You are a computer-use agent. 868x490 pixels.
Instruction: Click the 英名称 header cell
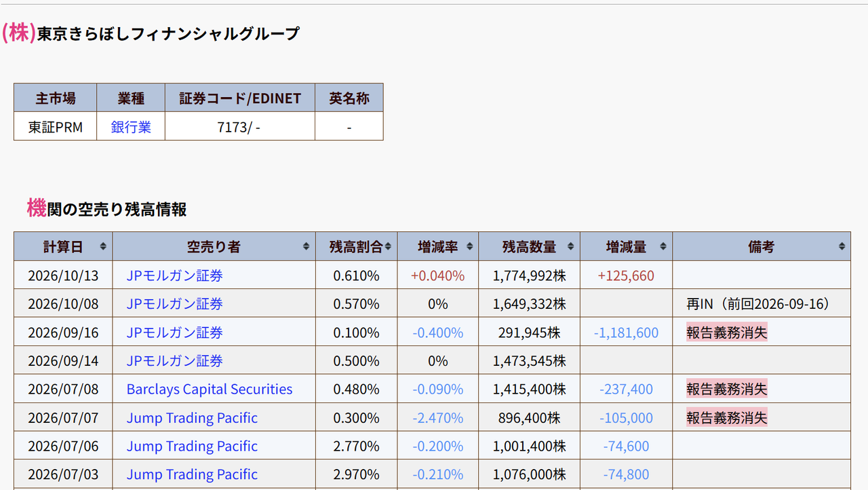point(349,98)
